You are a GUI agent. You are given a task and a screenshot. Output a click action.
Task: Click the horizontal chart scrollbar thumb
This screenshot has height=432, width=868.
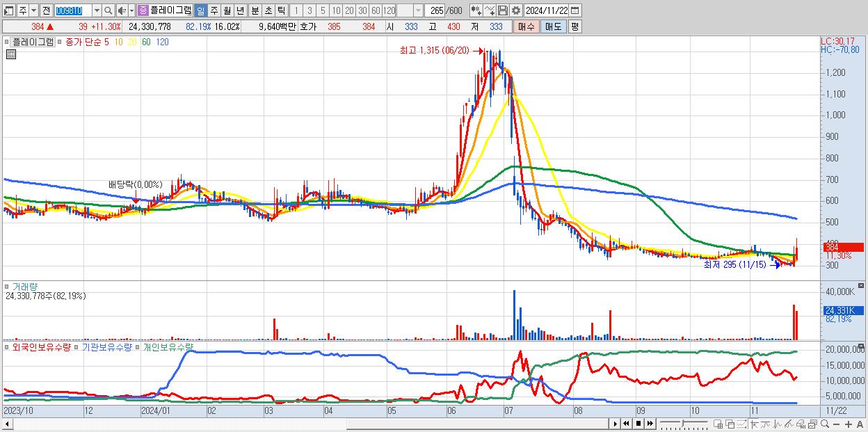coord(477,424)
